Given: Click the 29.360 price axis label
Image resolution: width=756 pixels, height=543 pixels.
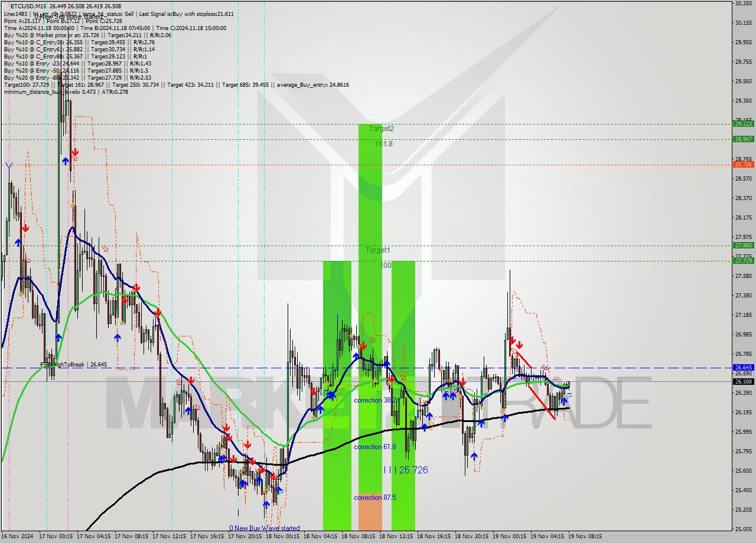Looking at the screenshot, I should point(743,101).
